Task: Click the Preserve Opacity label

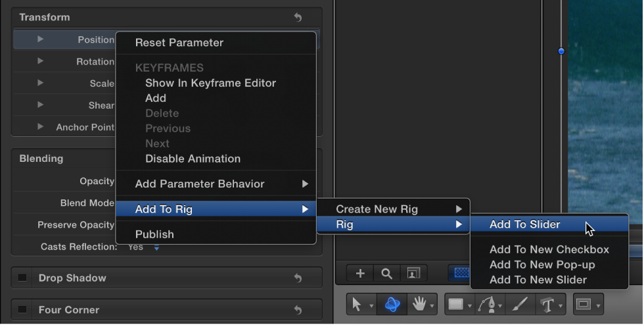Action: tap(76, 225)
